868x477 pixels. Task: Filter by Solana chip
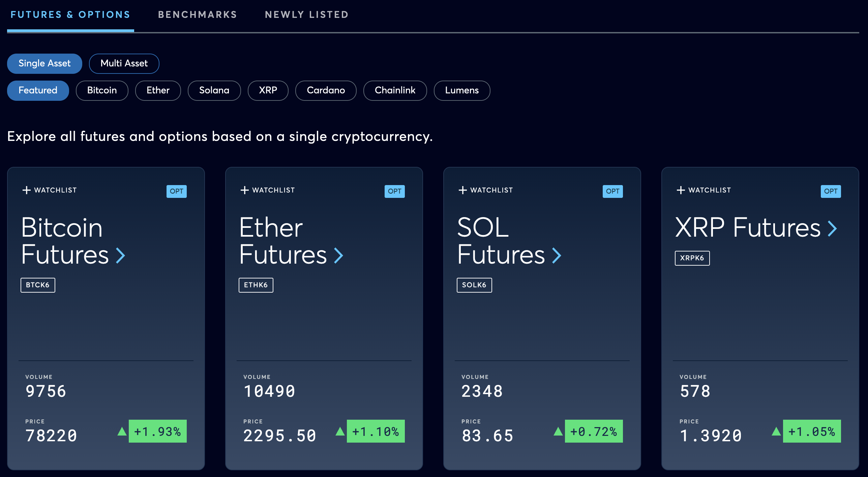pyautogui.click(x=214, y=90)
